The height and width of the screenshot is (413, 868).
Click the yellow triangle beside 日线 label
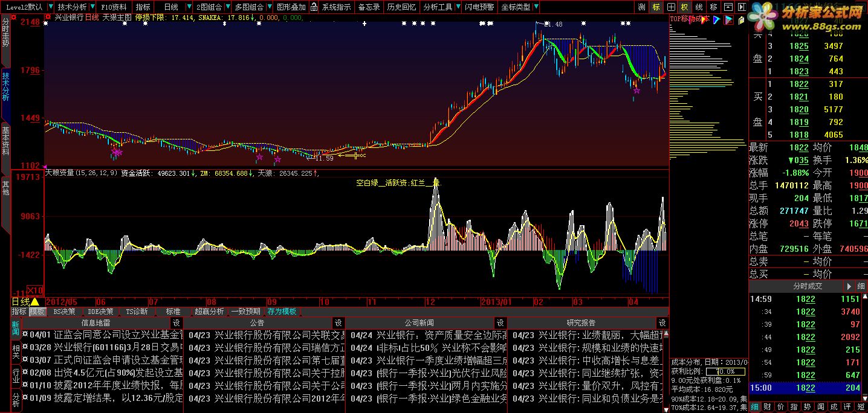click(x=35, y=301)
